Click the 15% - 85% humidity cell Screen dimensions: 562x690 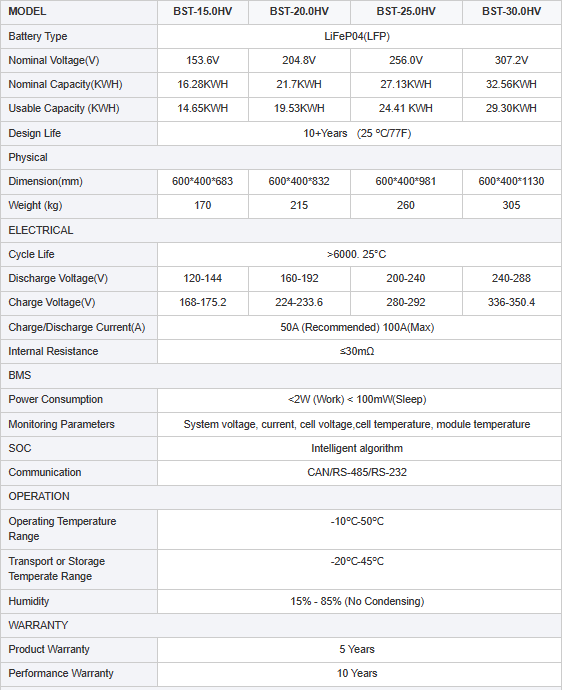pyautogui.click(x=359, y=602)
